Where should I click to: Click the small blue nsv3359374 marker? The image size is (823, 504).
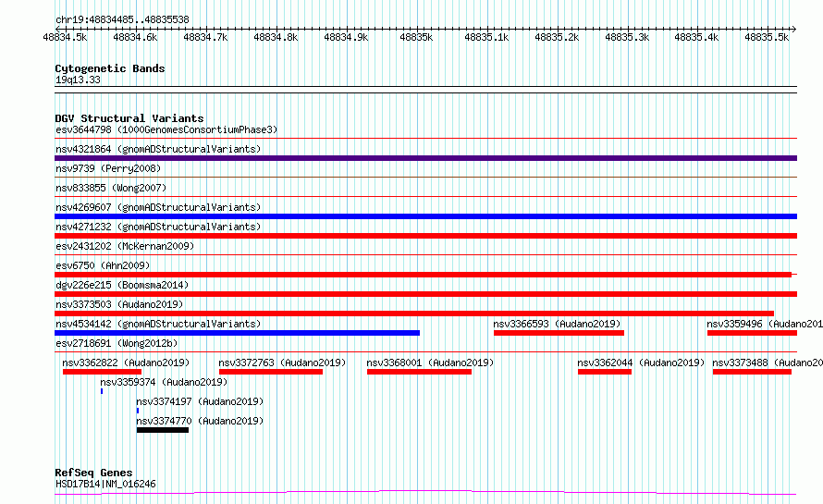(x=102, y=391)
